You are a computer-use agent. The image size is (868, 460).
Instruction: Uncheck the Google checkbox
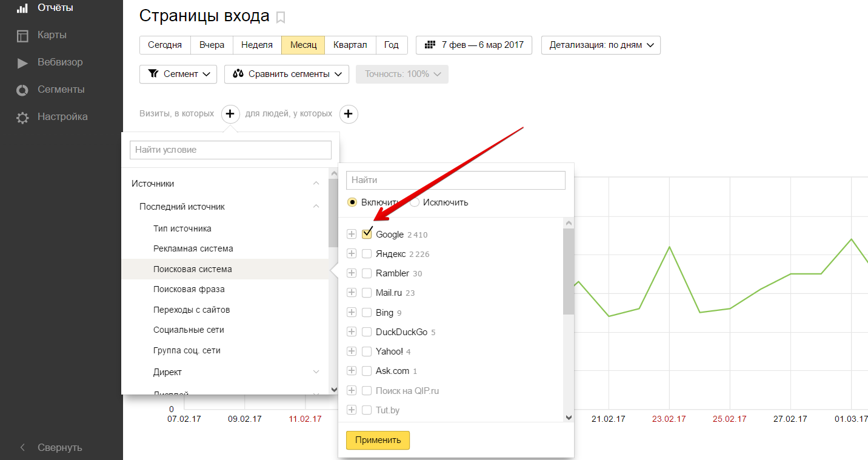pyautogui.click(x=367, y=235)
